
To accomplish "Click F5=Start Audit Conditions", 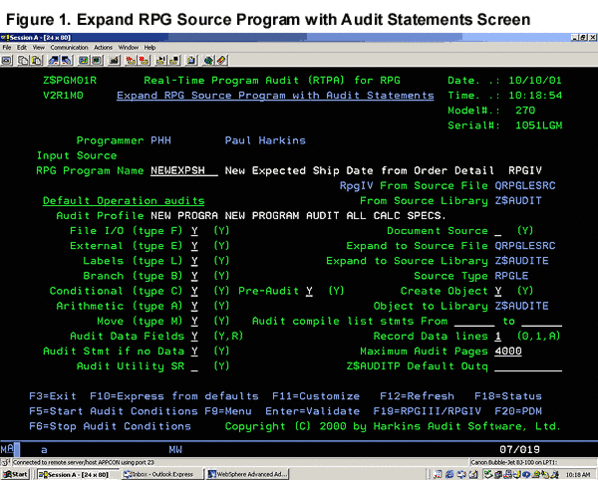I will [x=113, y=411].
